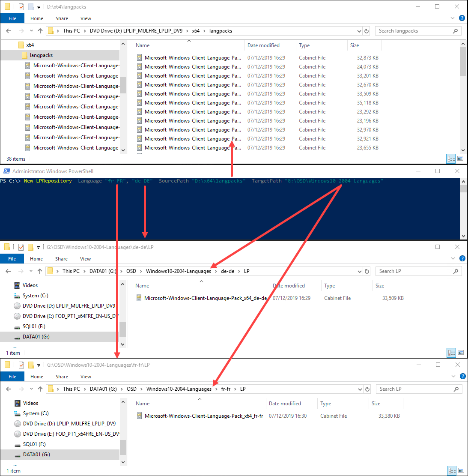
Task: Open File menu in fr-fr LP window
Action: (x=12, y=377)
